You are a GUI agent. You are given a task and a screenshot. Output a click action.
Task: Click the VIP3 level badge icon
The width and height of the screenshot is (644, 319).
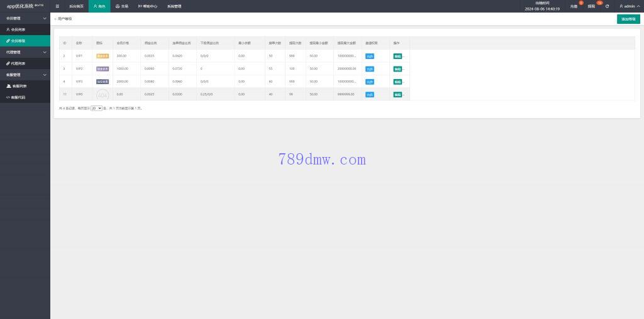(103, 82)
